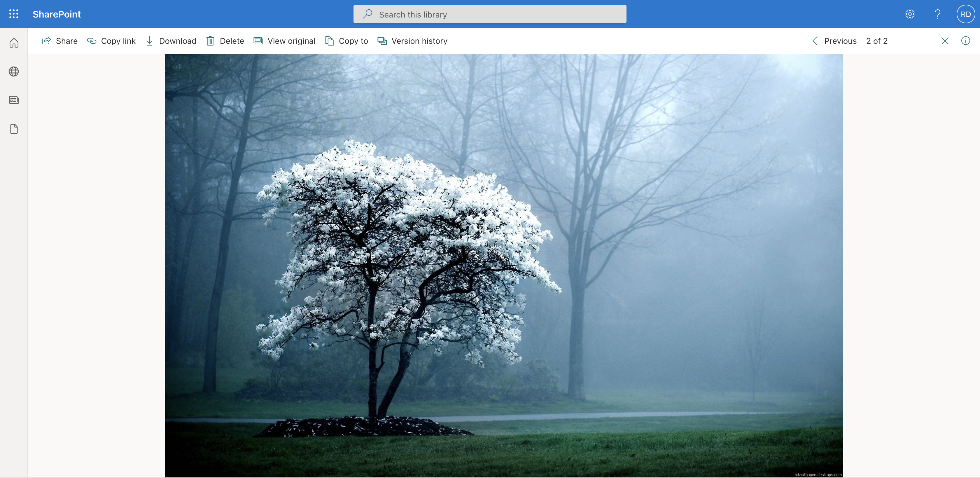Screen dimensions: 980x478
Task: Navigate to previous file using Previous button
Action: (x=834, y=41)
